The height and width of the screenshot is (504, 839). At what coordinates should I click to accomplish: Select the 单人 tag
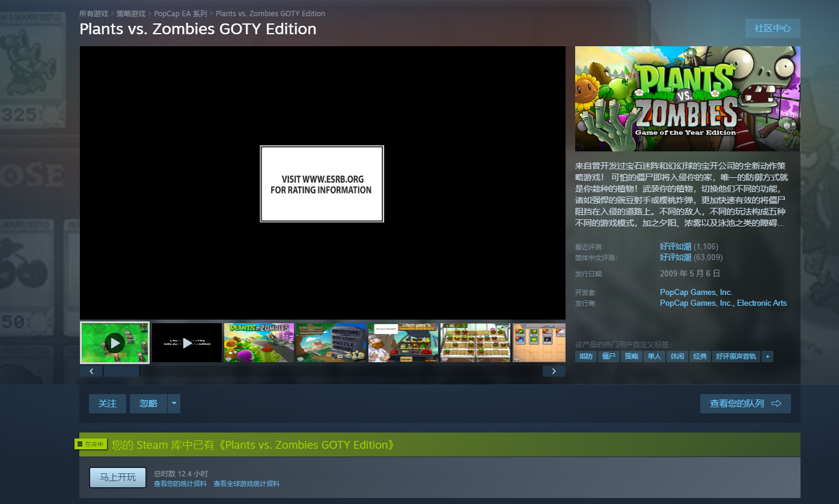coord(653,356)
